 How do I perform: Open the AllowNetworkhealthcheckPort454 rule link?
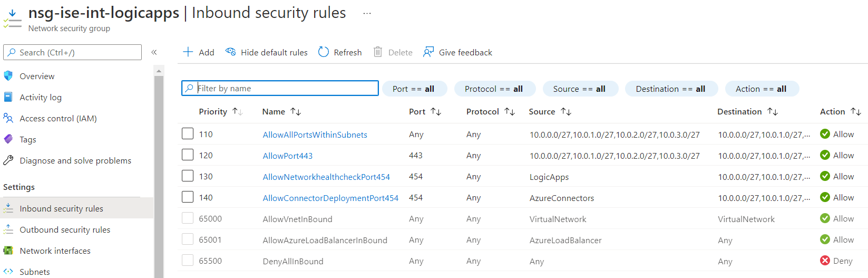coord(326,177)
